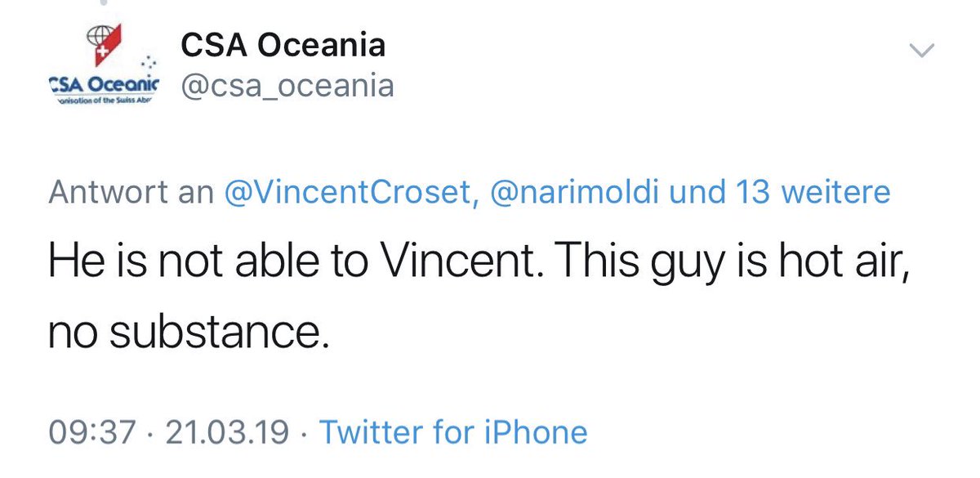Open the @VincentCroset mention link
The height and width of the screenshot is (478, 980).
[348, 193]
